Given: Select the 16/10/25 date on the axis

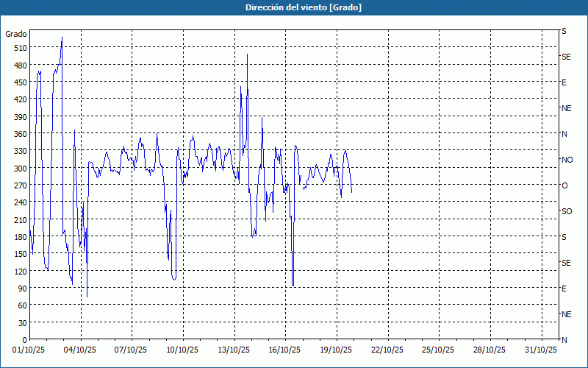Looking at the screenshot, I should [x=284, y=350].
